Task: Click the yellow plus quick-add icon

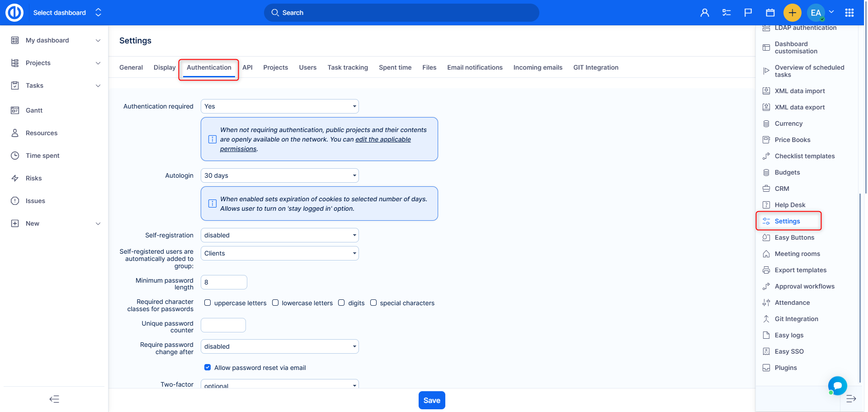Action: coord(792,13)
